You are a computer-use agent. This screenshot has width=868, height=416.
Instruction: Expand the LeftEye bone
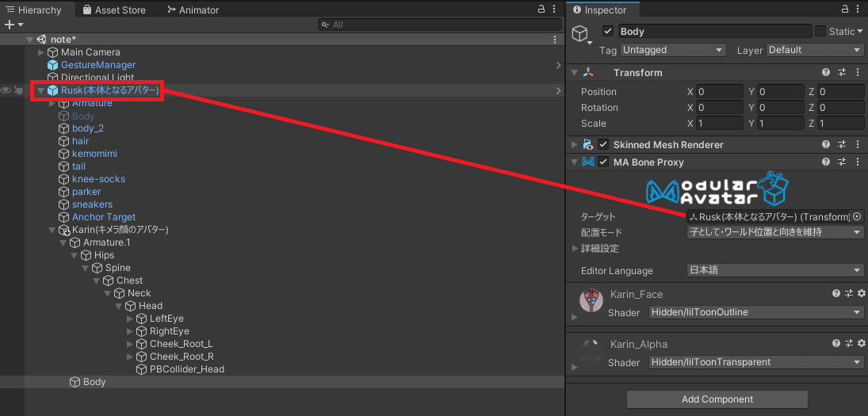pos(130,319)
